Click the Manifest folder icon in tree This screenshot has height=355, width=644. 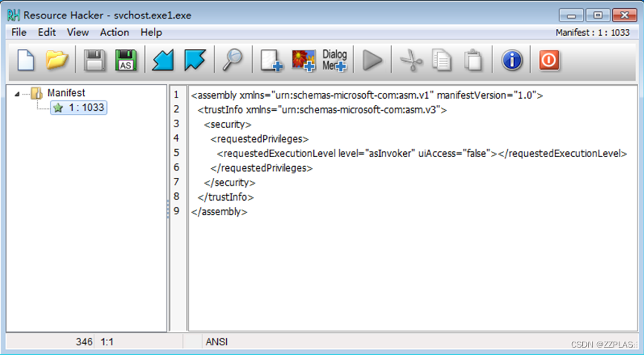(x=36, y=93)
